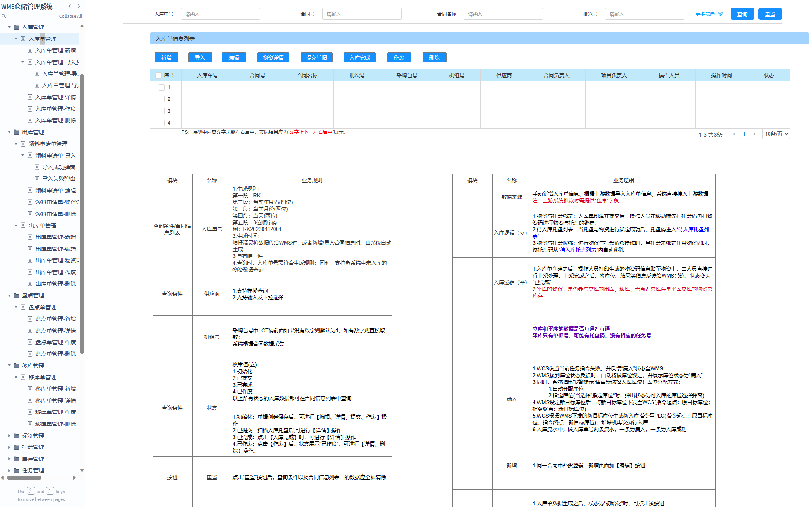Check the checkbox for row 3
Screen dimensions: 812x507
[x=162, y=111]
